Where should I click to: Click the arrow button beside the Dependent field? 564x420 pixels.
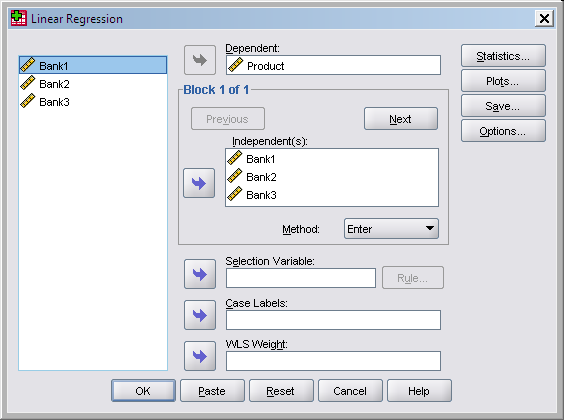click(x=200, y=60)
